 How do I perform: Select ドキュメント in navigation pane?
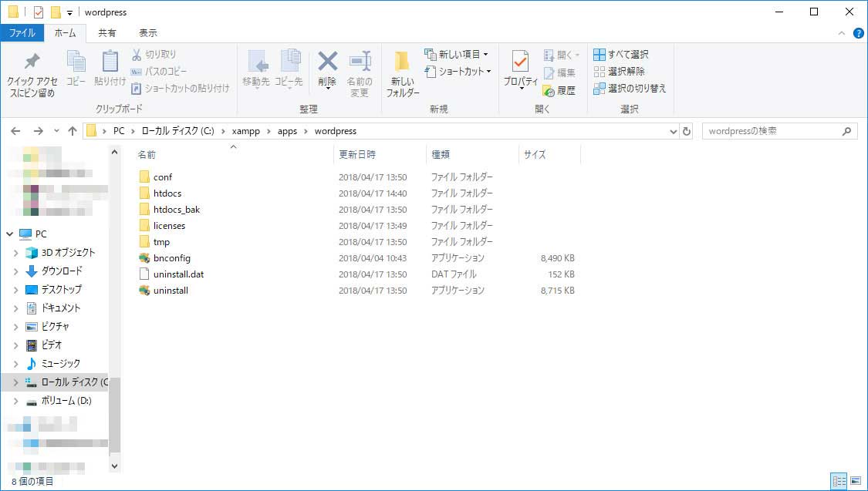coord(60,308)
